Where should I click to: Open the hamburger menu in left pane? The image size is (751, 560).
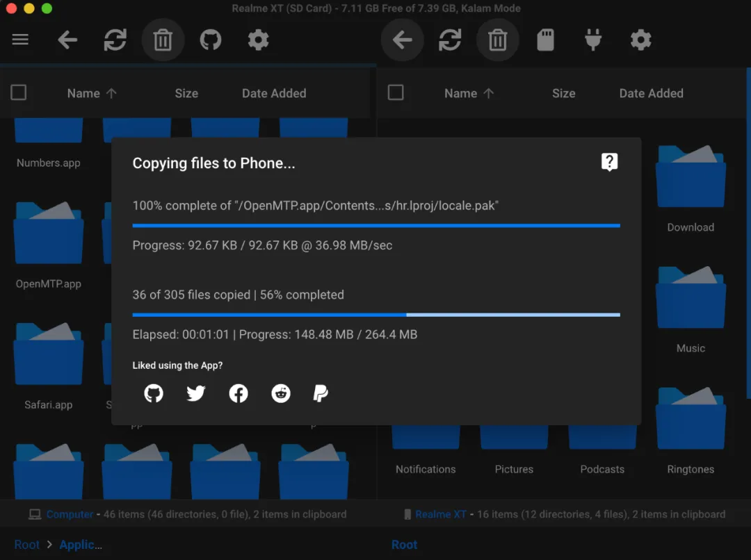click(x=20, y=40)
